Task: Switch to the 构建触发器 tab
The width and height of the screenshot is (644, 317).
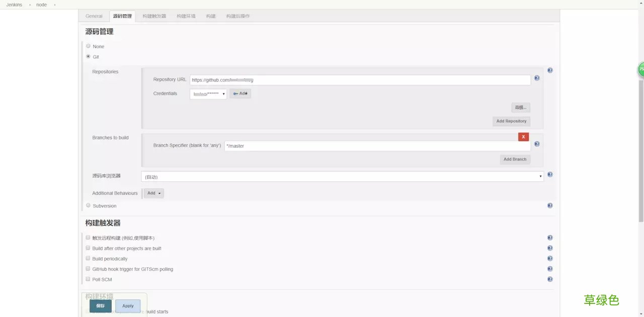Action: pos(153,16)
